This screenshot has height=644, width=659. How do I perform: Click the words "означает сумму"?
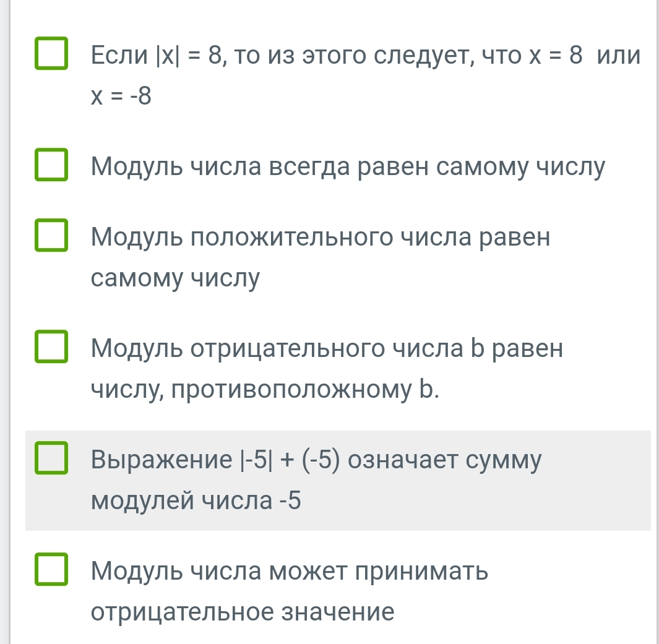(x=444, y=460)
